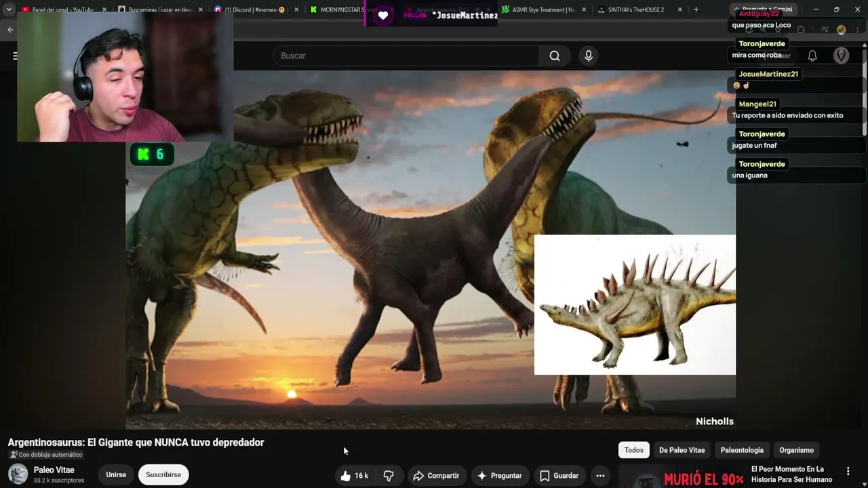Close the 'Panel del canal - YouTube' tab

(104, 9)
